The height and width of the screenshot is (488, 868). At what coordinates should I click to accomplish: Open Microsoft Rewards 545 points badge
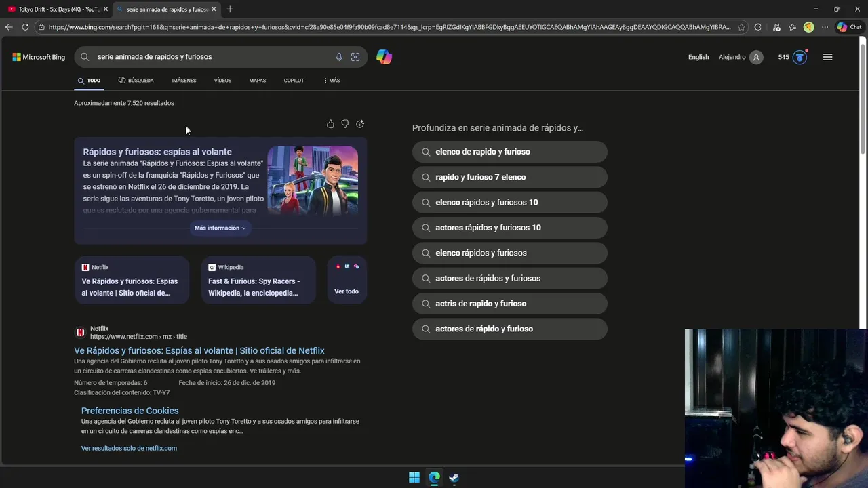click(x=792, y=57)
